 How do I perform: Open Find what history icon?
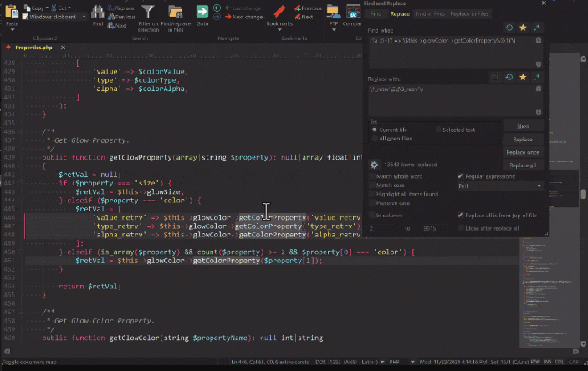509,28
